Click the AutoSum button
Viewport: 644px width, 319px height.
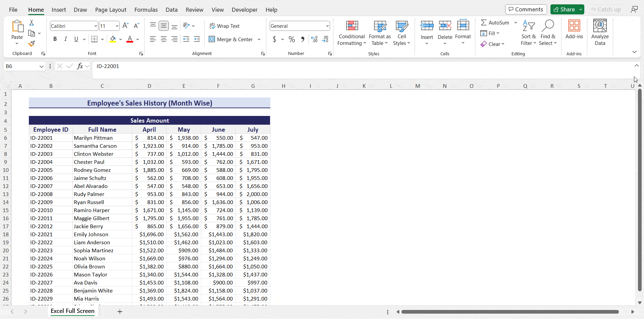click(495, 22)
